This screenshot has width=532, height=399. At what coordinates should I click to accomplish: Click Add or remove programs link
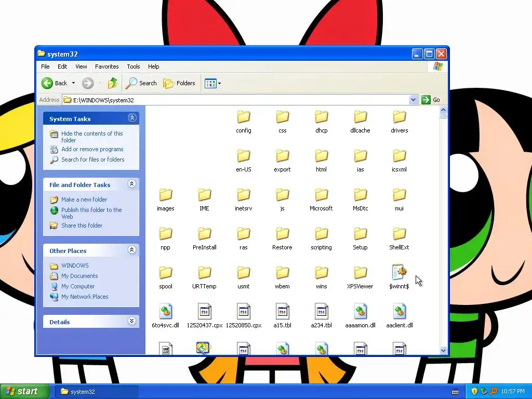click(x=92, y=149)
